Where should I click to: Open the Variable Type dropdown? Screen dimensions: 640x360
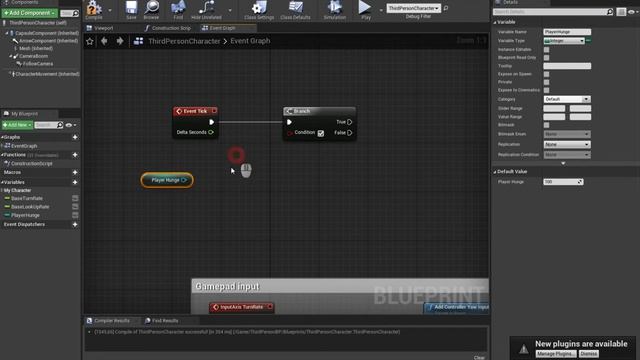564,40
